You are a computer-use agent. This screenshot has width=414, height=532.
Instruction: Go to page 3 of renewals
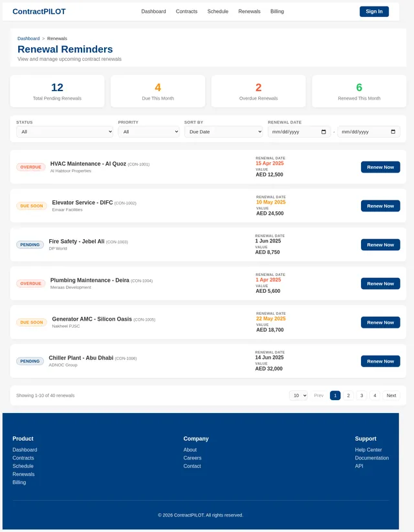click(x=362, y=395)
